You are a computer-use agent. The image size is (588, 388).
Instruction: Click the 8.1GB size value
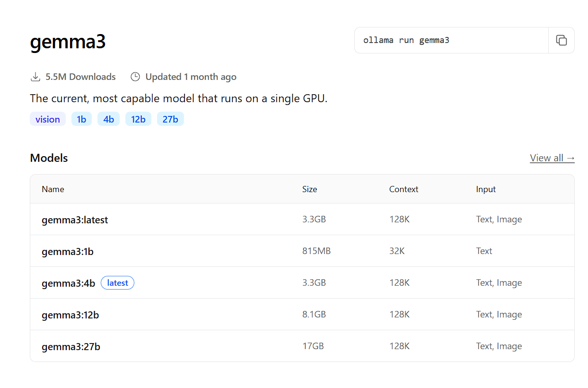click(314, 315)
